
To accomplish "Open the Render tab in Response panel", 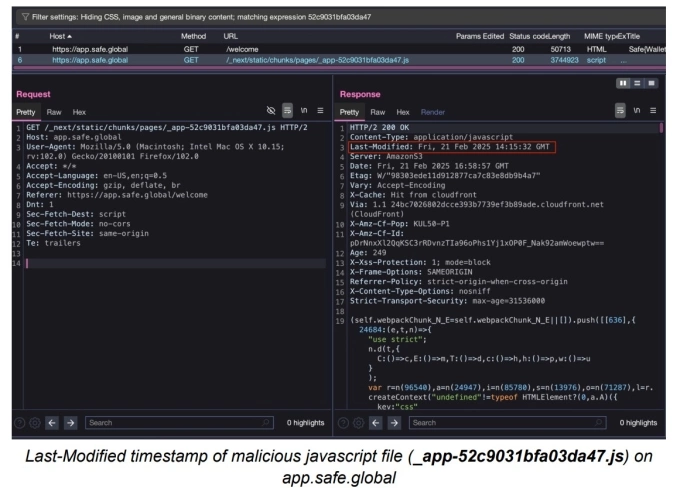I will 434,112.
